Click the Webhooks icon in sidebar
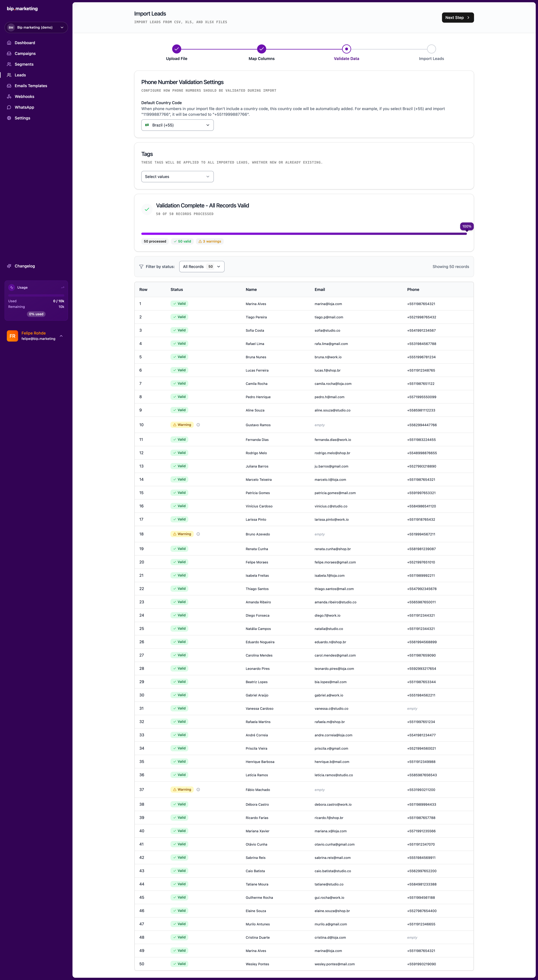 click(x=9, y=97)
